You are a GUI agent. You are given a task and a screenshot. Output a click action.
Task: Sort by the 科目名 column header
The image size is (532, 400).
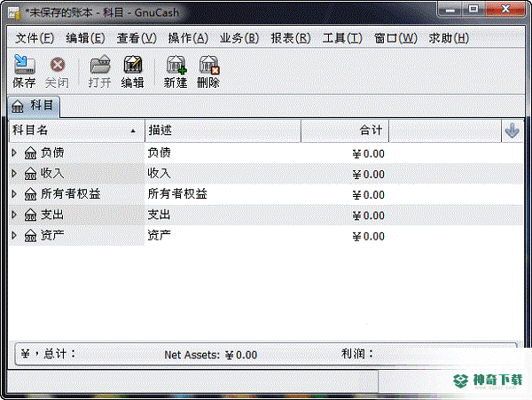(77, 130)
